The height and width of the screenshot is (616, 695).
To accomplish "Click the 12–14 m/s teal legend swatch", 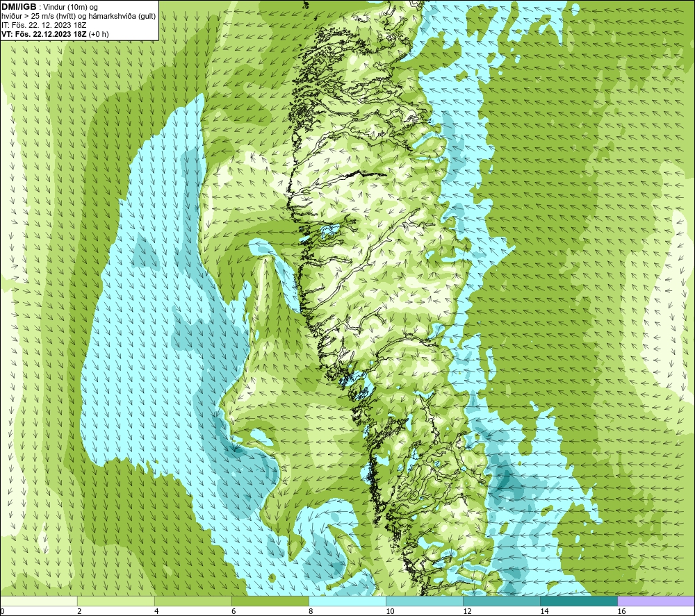I will click(x=501, y=601).
